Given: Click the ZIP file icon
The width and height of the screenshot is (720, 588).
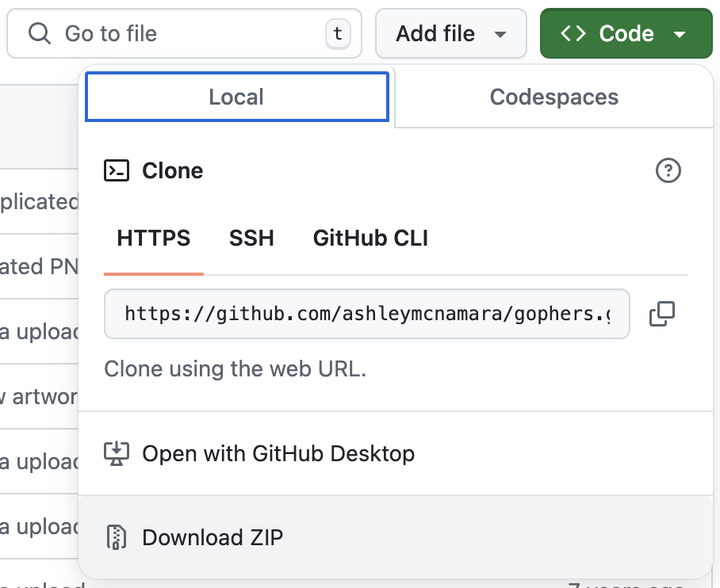Looking at the screenshot, I should coord(117,537).
